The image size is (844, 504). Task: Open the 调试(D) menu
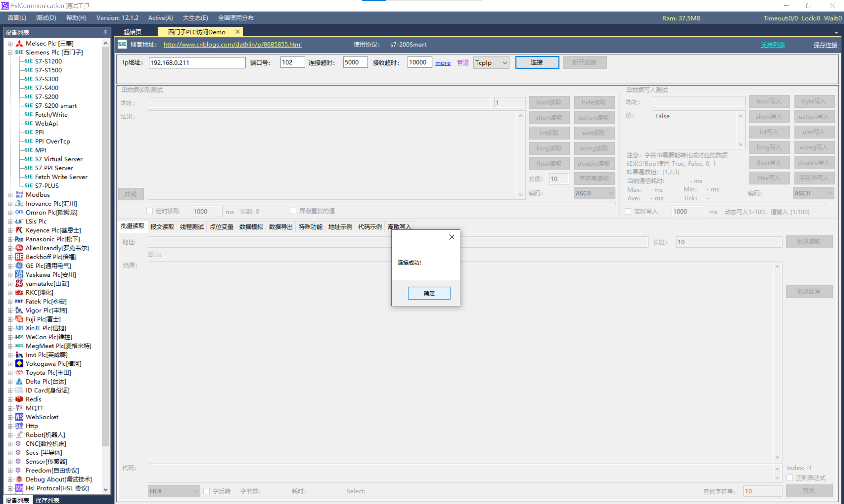(46, 18)
